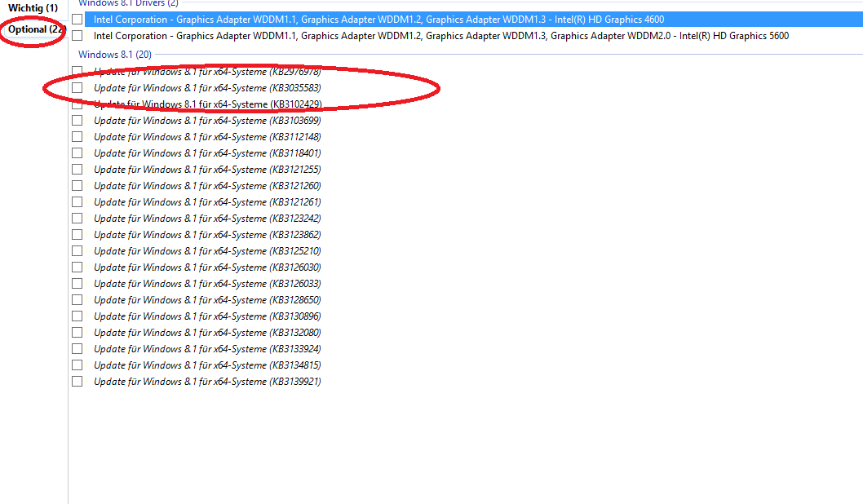Viewport: 863px width, 504px height.
Task: Collapse the Windows 8.1 (20) group header
Action: coord(114,54)
